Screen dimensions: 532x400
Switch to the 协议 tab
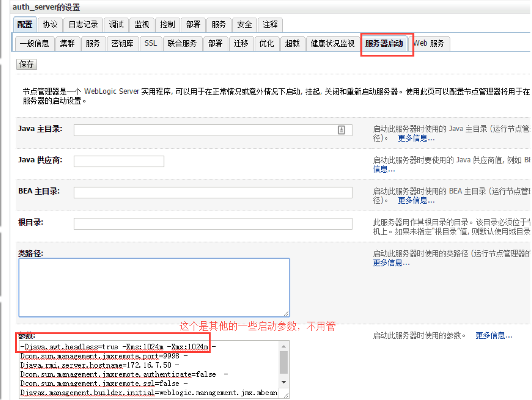pos(50,25)
